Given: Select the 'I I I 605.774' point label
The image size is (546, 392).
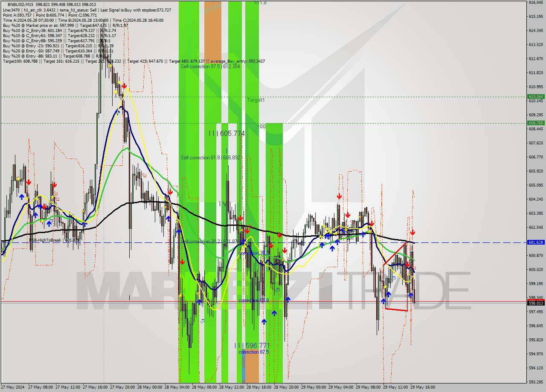Looking at the screenshot, I should click(x=227, y=133).
